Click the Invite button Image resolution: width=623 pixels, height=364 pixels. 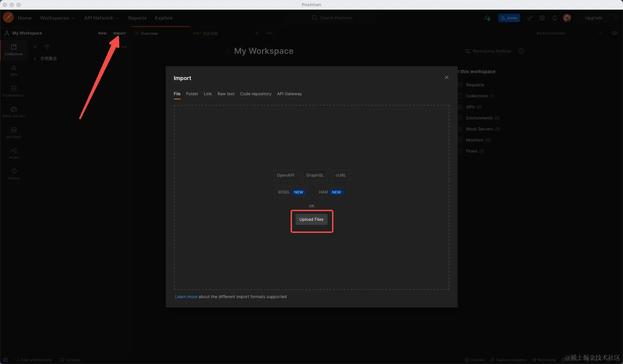(x=509, y=18)
